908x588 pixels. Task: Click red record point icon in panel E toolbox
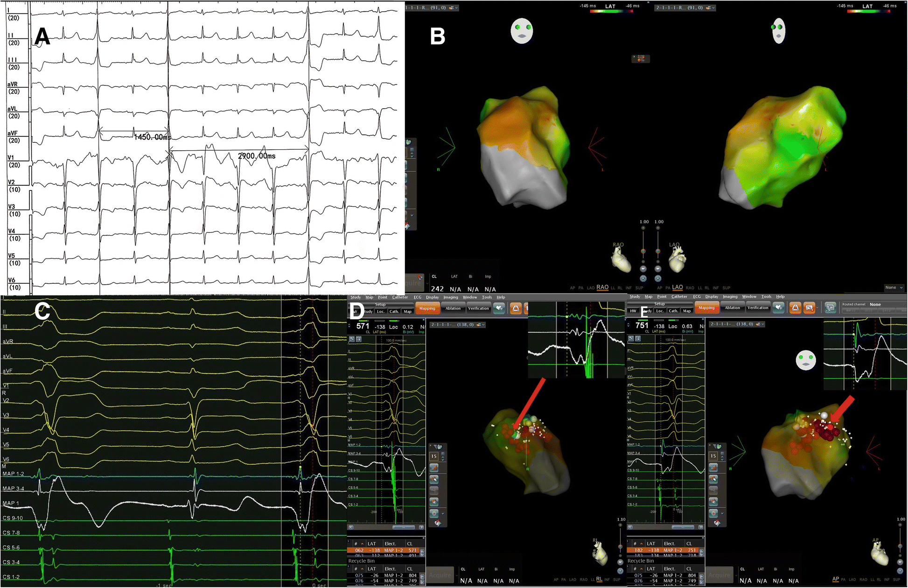pos(713,513)
